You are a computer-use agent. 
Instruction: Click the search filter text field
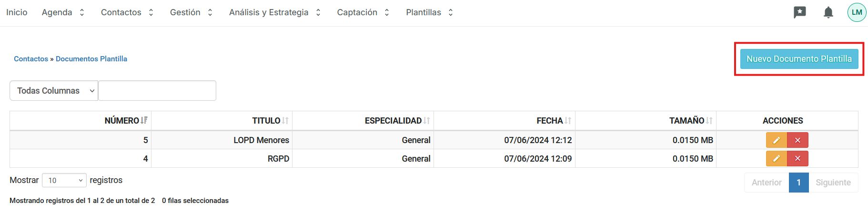click(x=157, y=91)
